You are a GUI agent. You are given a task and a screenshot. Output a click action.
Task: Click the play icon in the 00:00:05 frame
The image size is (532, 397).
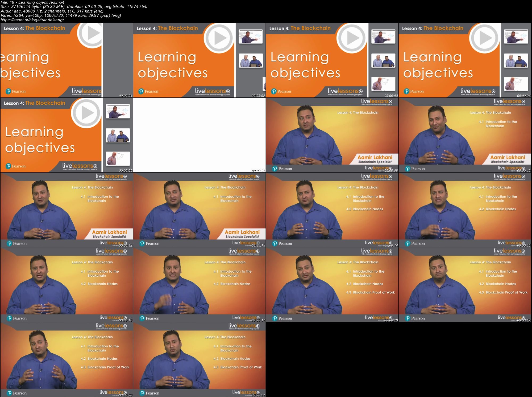click(86, 113)
